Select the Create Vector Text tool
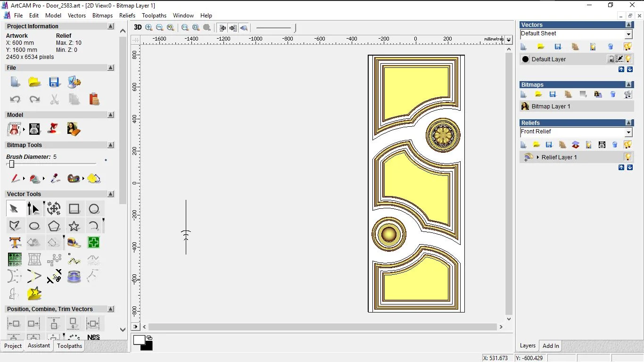Image resolution: width=644 pixels, height=362 pixels. [x=15, y=243]
